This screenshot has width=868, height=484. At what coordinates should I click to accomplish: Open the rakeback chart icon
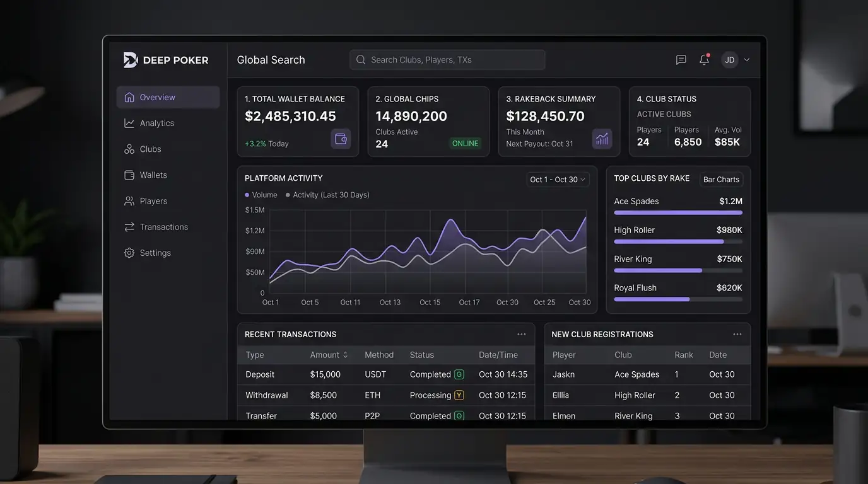coord(602,139)
